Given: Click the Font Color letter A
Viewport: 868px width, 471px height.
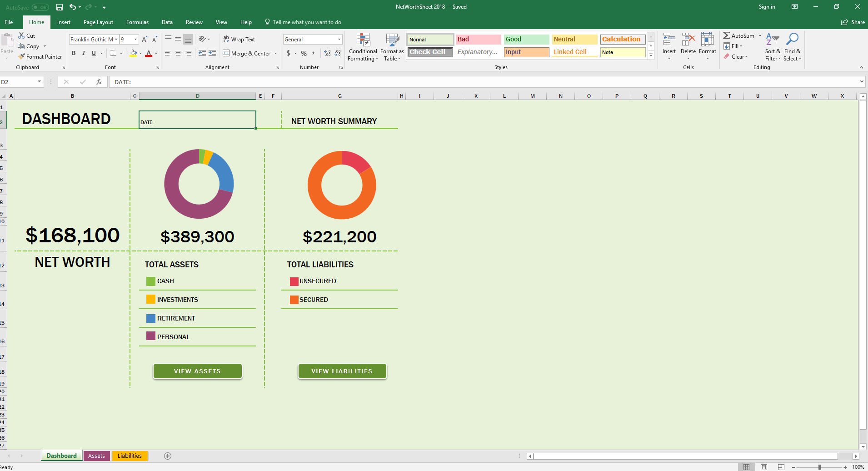Looking at the screenshot, I should pos(149,53).
